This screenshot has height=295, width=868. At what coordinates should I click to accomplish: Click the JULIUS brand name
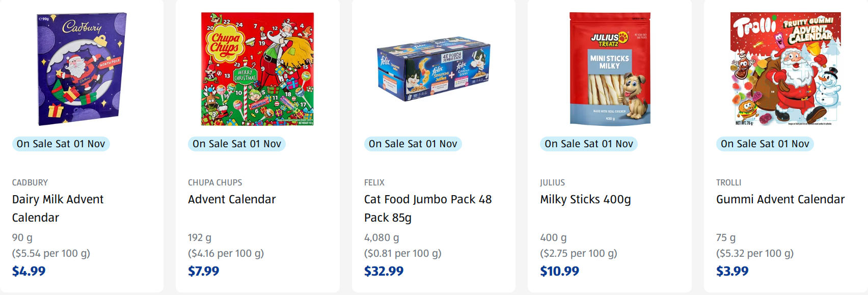point(552,182)
